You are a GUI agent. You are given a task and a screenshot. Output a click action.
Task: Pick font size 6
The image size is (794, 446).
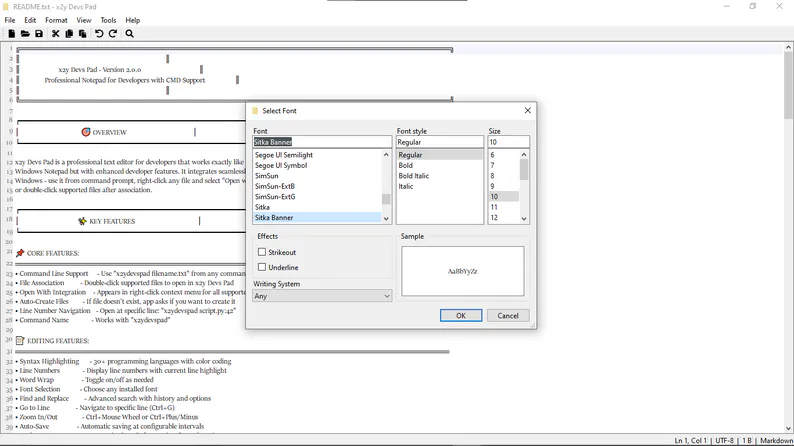pyautogui.click(x=503, y=155)
